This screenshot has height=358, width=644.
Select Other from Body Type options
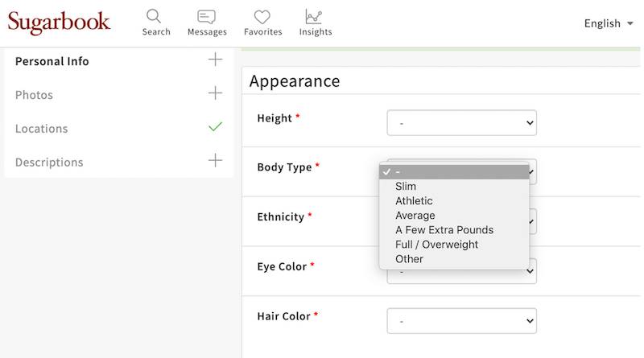(x=409, y=259)
